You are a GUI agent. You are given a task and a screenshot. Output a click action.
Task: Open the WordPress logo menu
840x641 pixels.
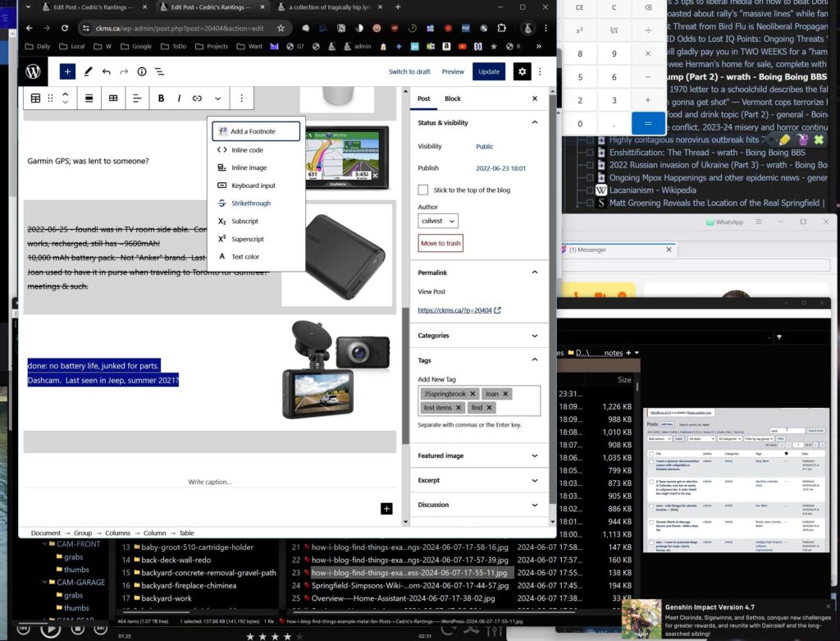pos(33,71)
